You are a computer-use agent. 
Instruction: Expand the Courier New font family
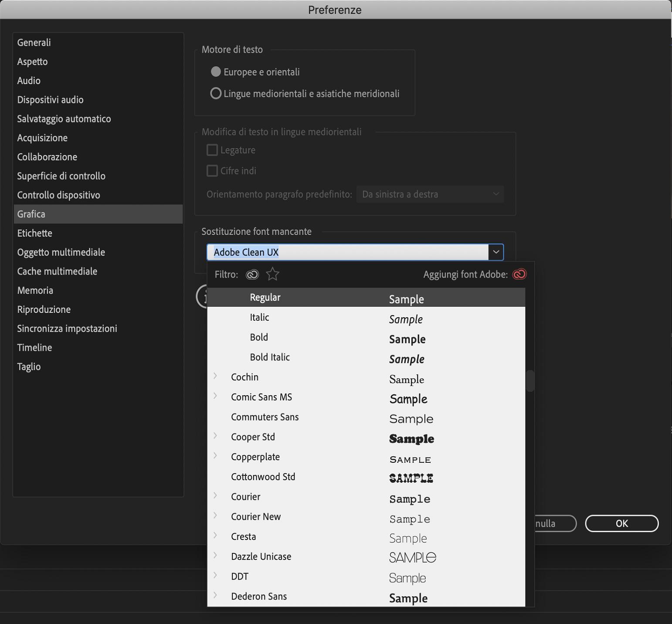tap(215, 515)
